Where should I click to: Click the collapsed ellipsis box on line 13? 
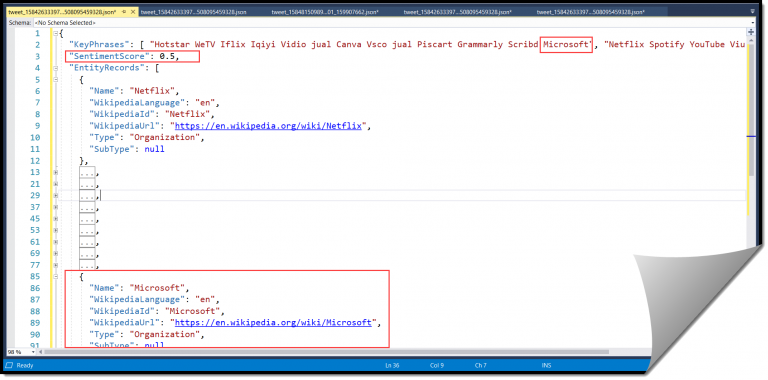click(x=87, y=172)
